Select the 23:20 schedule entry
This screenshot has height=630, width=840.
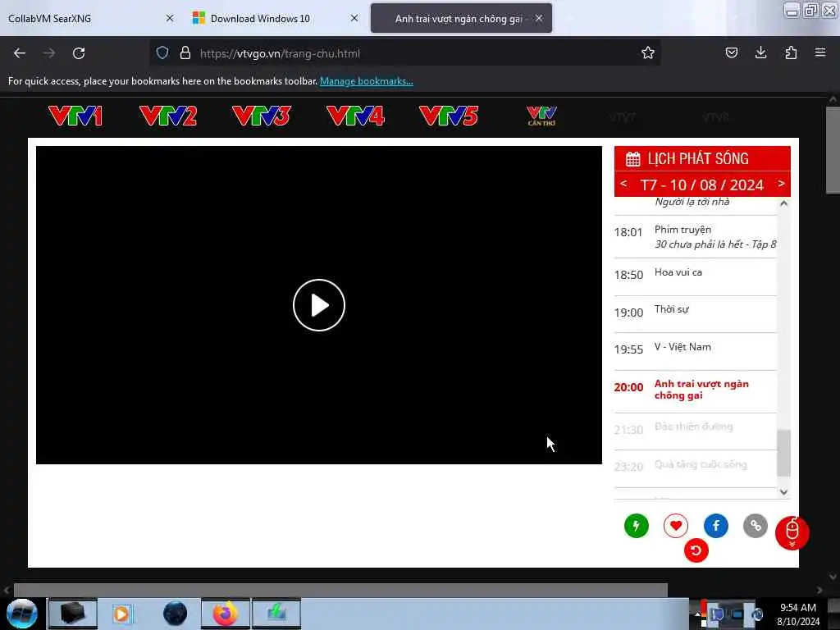pos(695,468)
